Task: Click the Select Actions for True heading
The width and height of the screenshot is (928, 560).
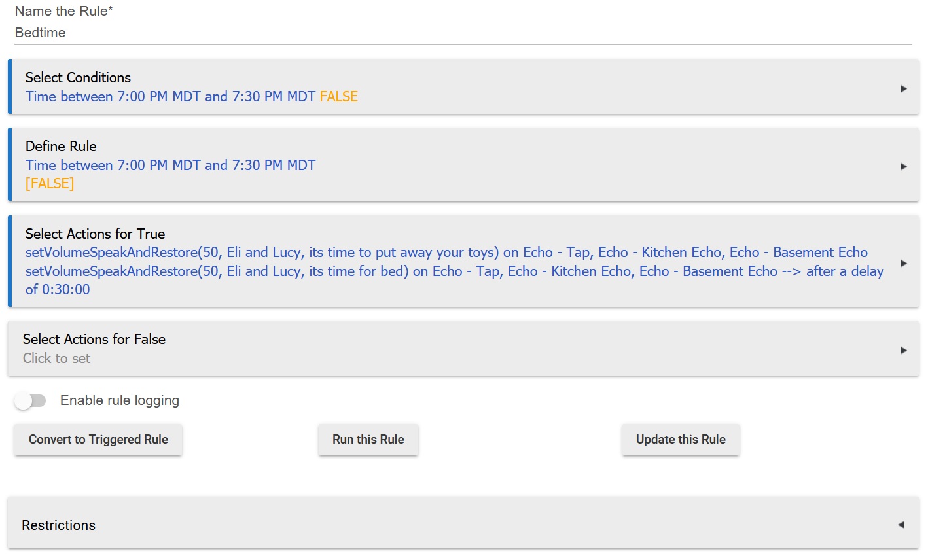Action: click(95, 234)
